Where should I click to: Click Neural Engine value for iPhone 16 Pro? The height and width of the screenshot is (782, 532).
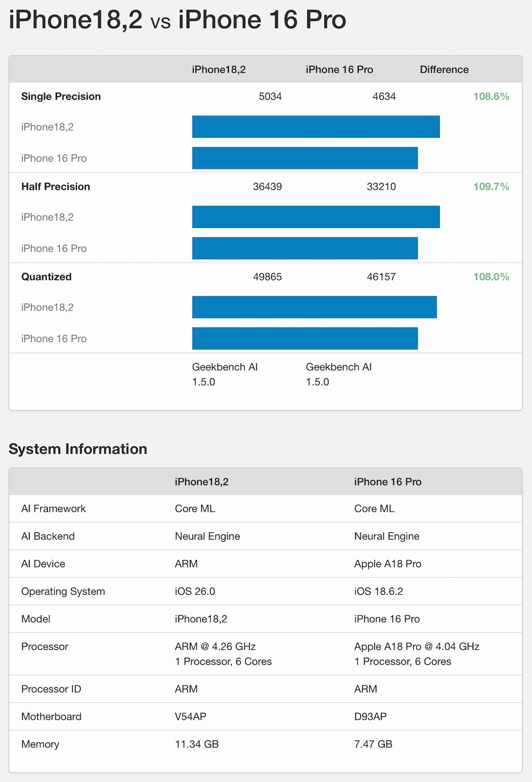point(387,536)
